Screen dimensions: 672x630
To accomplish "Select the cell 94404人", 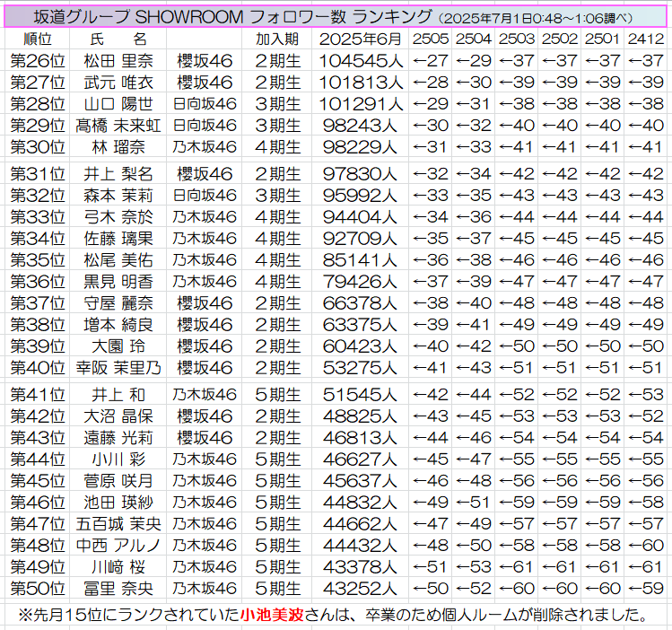I will [360, 217].
